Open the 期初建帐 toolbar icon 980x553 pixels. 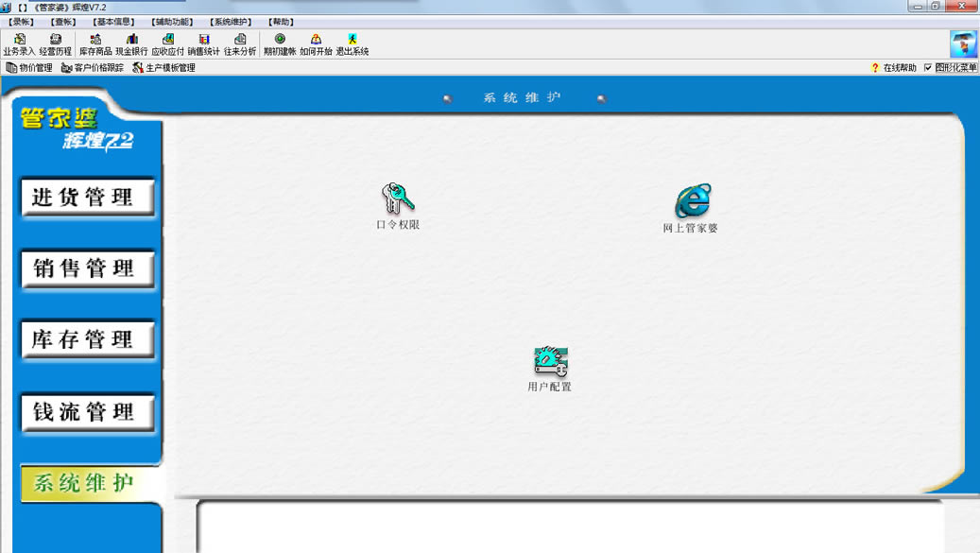point(280,43)
